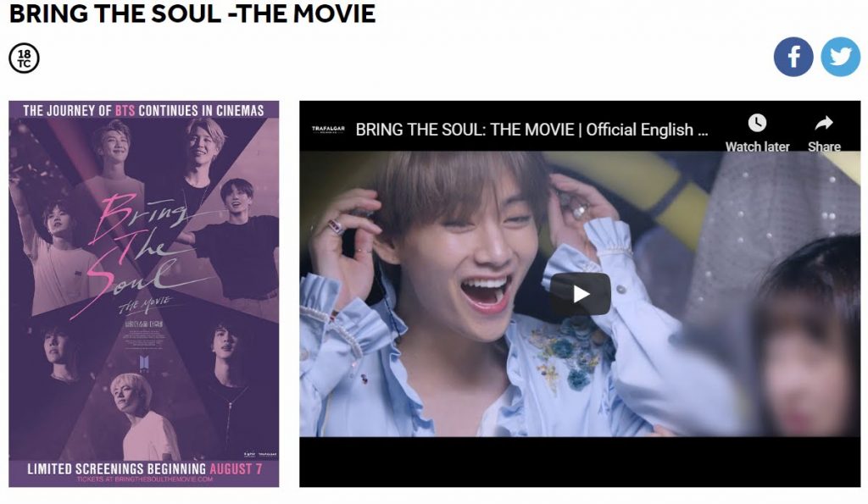The width and height of the screenshot is (868, 504).
Task: Click the Limited Screenings Beginning text
Action: click(x=117, y=468)
